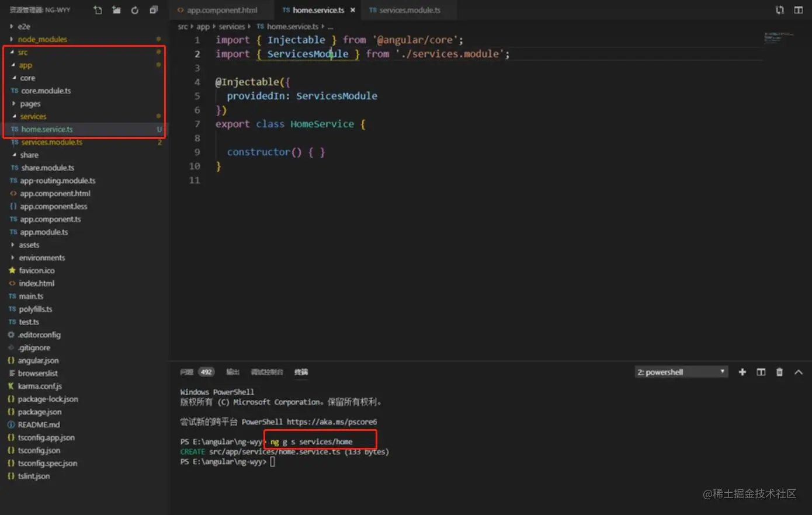Collapse the services folder
This screenshot has height=515, width=812.
33,116
